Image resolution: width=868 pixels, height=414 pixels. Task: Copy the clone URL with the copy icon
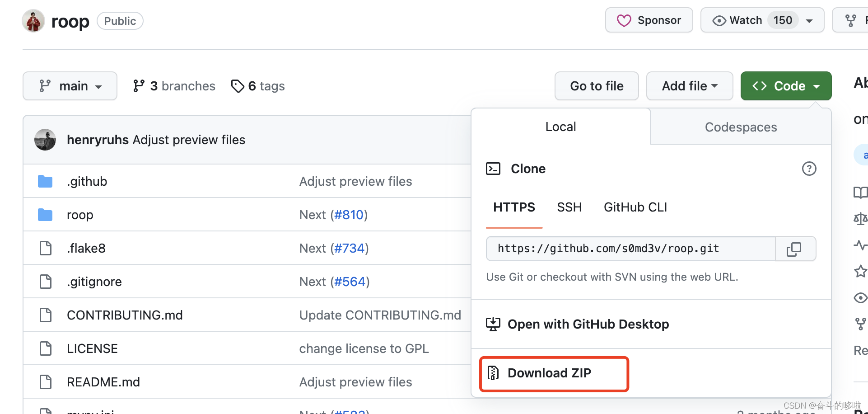tap(794, 249)
